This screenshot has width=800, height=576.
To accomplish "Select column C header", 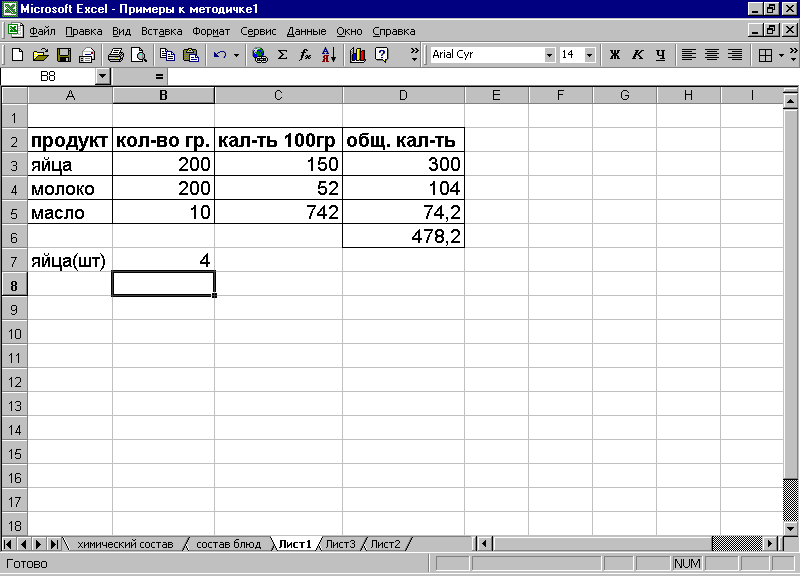I will [278, 95].
